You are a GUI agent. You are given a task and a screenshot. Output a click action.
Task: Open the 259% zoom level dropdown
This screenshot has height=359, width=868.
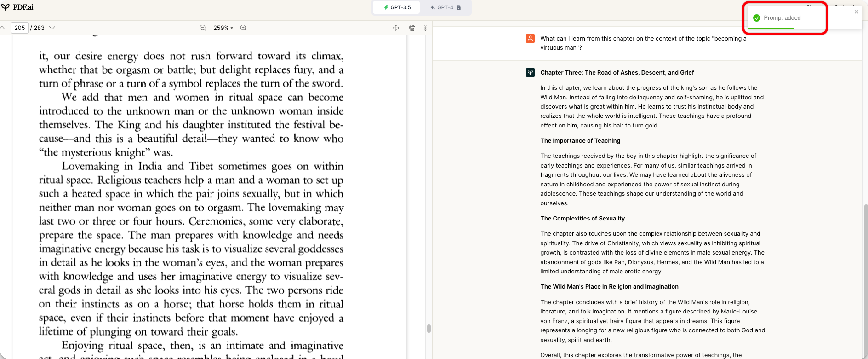click(223, 28)
